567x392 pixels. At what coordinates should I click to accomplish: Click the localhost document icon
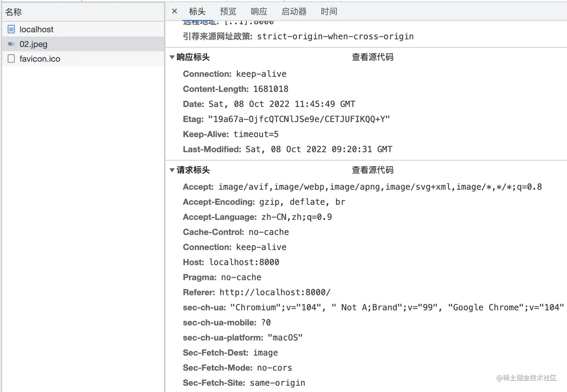click(11, 29)
